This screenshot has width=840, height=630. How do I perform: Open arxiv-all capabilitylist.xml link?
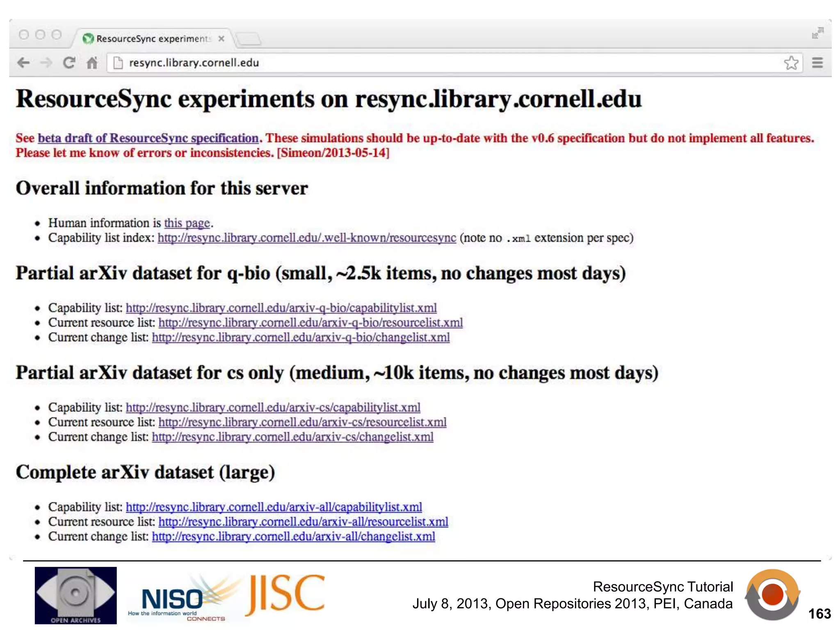(x=274, y=507)
